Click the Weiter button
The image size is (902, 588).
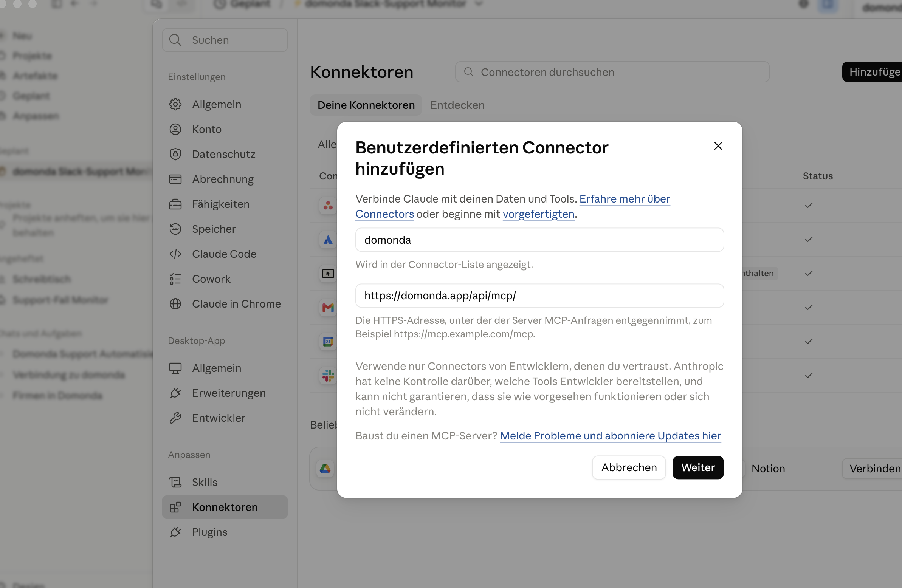coord(698,467)
